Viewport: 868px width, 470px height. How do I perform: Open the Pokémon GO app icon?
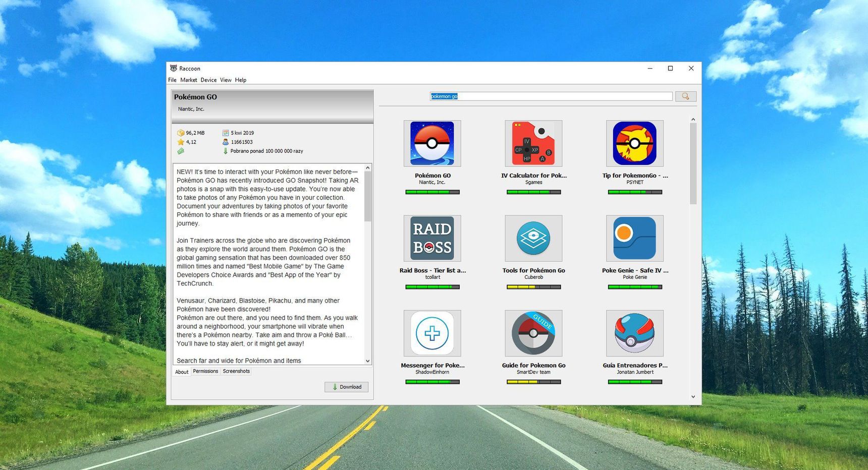coord(432,143)
